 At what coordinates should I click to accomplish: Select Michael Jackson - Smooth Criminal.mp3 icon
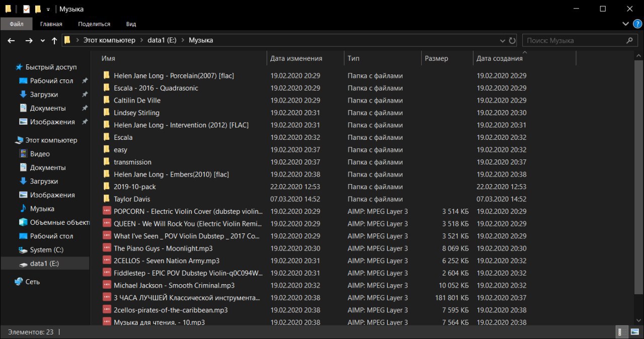107,285
